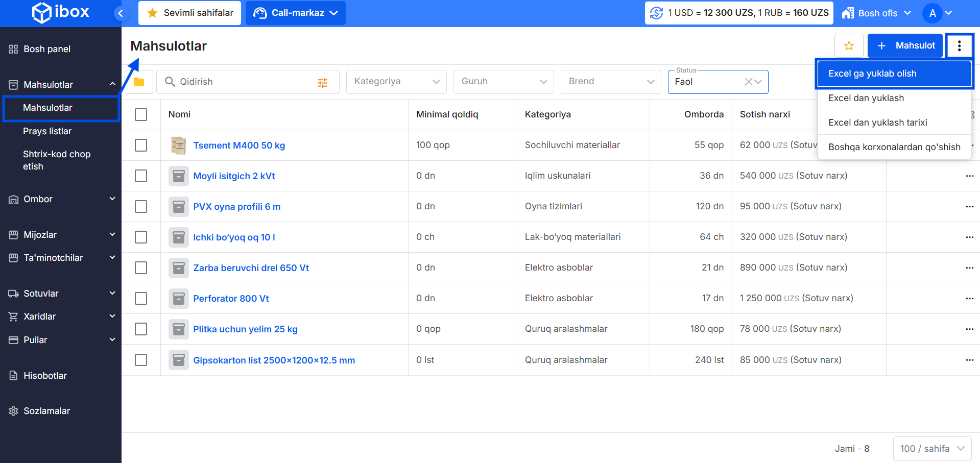Choose Excel ga yuklab olish option

coord(893,74)
